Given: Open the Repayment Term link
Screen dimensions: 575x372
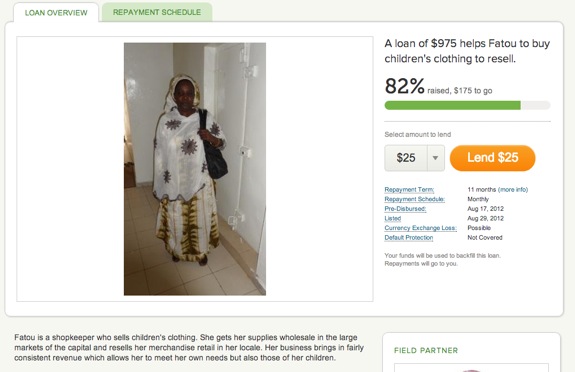Looking at the screenshot, I should click(409, 190).
